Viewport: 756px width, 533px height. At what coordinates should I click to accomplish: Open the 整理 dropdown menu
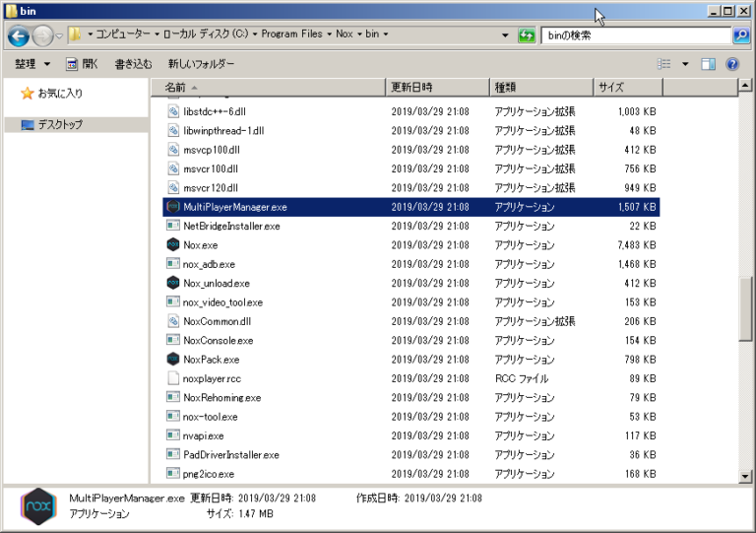tap(32, 64)
